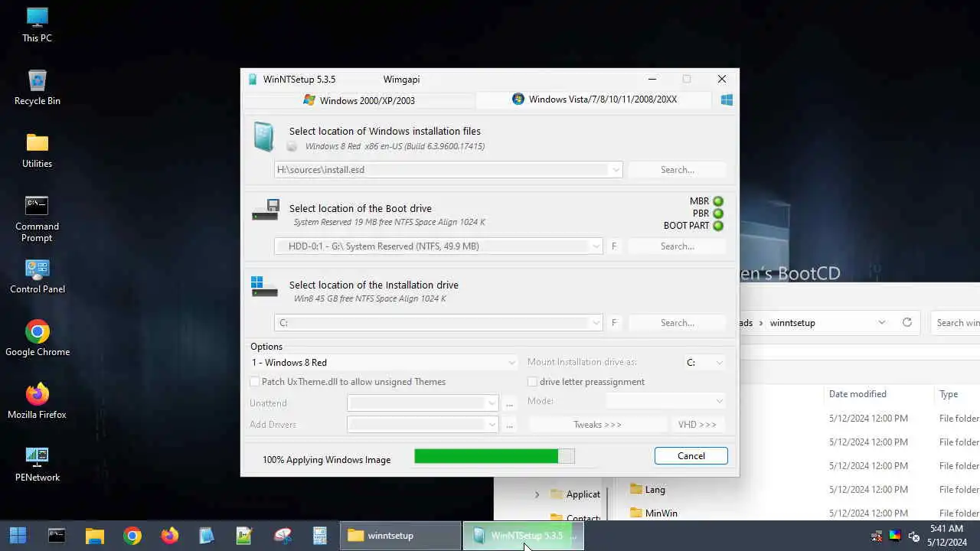Viewport: 980px width, 551px height.
Task: Click the network tray icon with red X
Action: click(877, 536)
